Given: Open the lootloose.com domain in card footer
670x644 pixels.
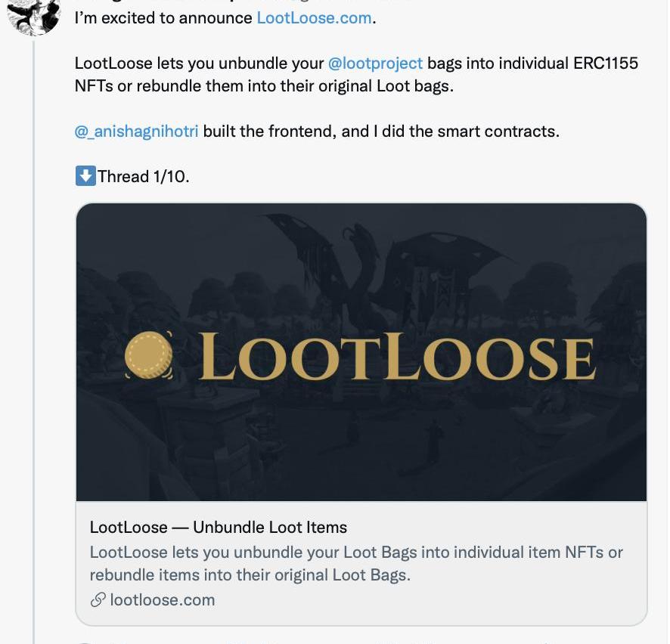Looking at the screenshot, I should click(x=162, y=600).
